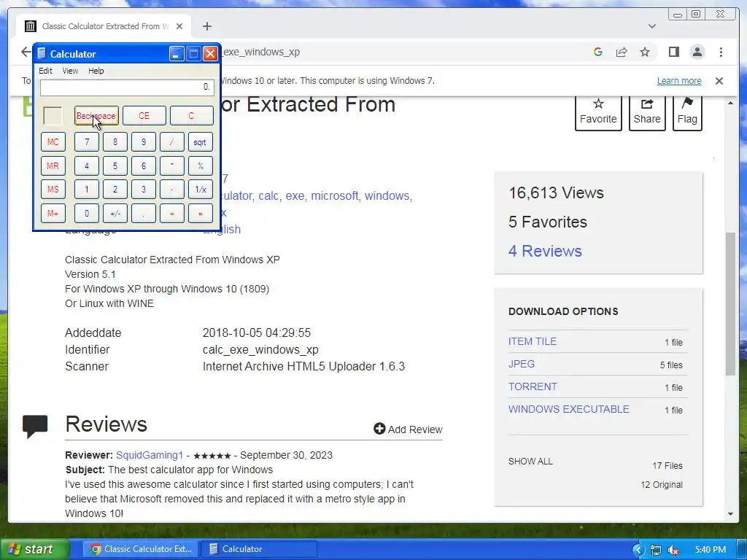
Task: Switch to Calculator taskbar button
Action: [x=259, y=549]
